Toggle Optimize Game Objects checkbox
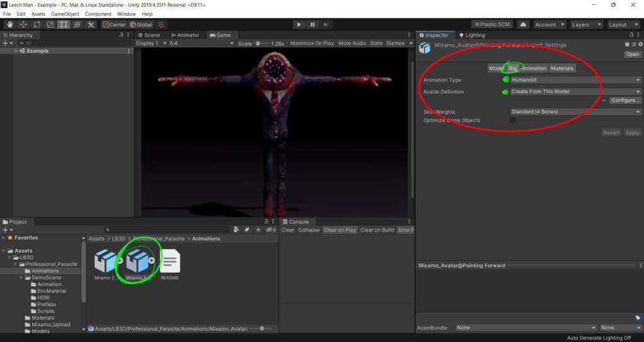This screenshot has height=342, width=644. pyautogui.click(x=513, y=120)
